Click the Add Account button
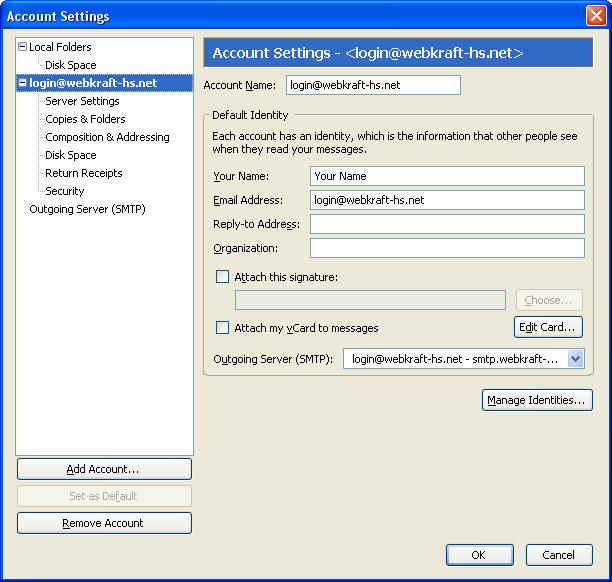Image resolution: width=612 pixels, height=582 pixels. point(104,469)
